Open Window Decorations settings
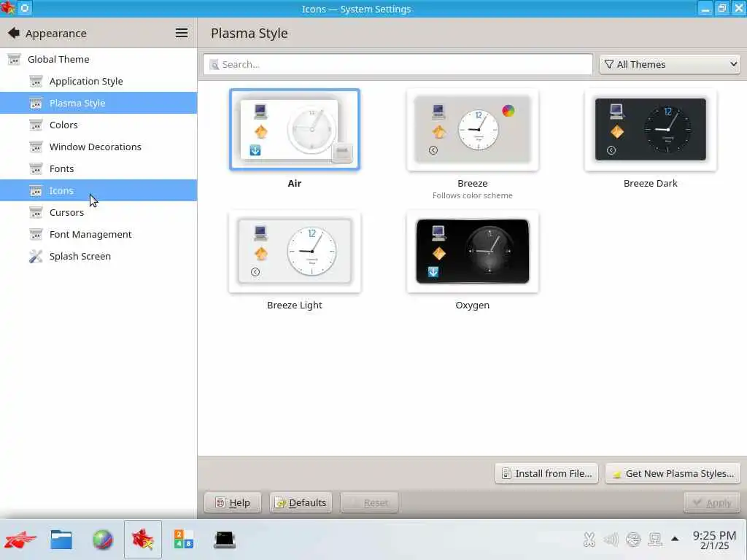This screenshot has width=747, height=560. click(98, 147)
